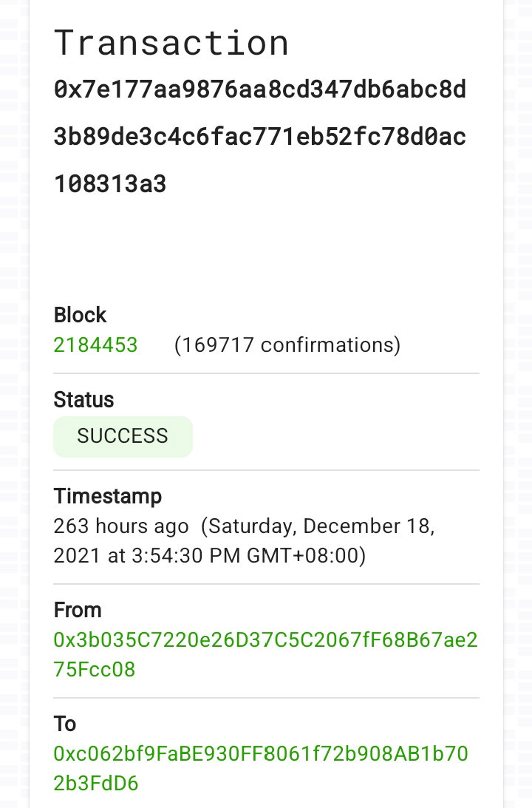Click the 169717 confirmations text
The width and height of the screenshot is (532, 808).
coord(287,344)
